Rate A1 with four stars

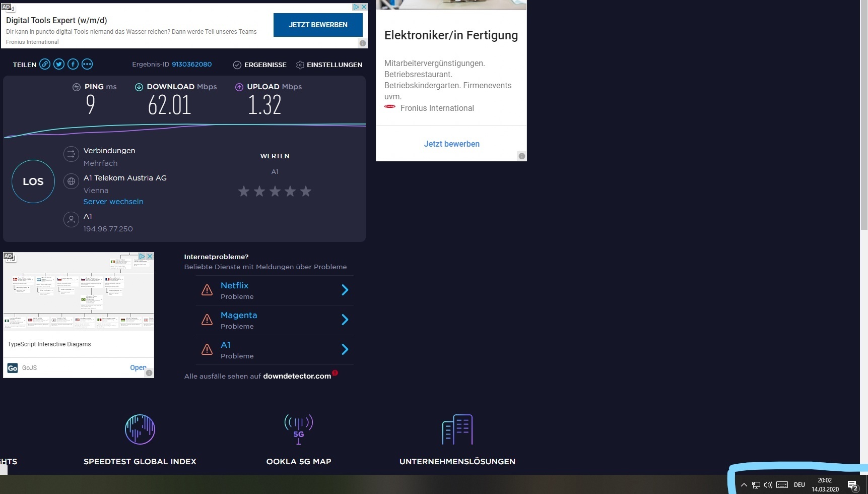click(x=290, y=191)
